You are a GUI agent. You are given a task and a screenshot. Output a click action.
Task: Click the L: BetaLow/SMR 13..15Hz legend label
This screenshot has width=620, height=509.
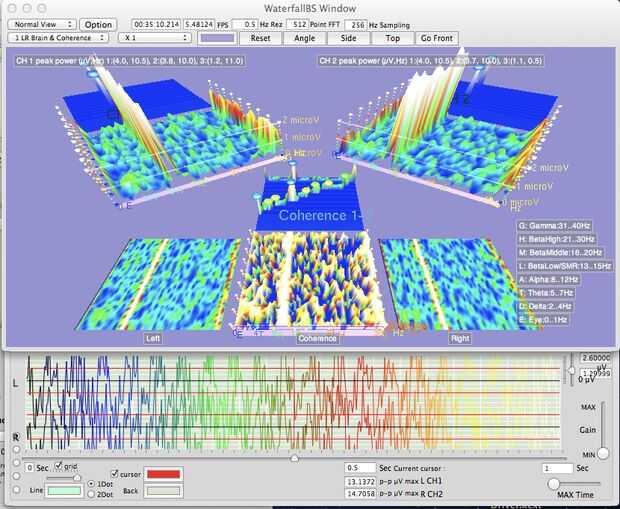tap(565, 266)
